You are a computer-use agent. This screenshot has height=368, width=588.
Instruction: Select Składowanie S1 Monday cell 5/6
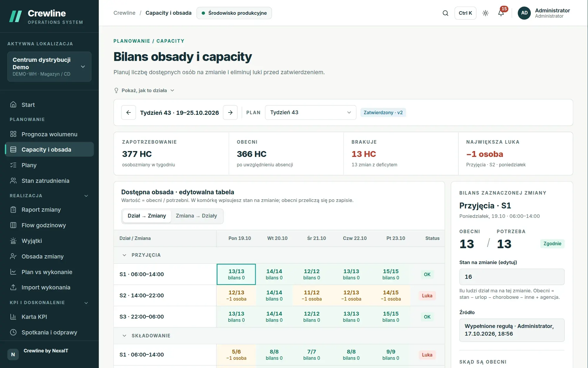coord(236,354)
